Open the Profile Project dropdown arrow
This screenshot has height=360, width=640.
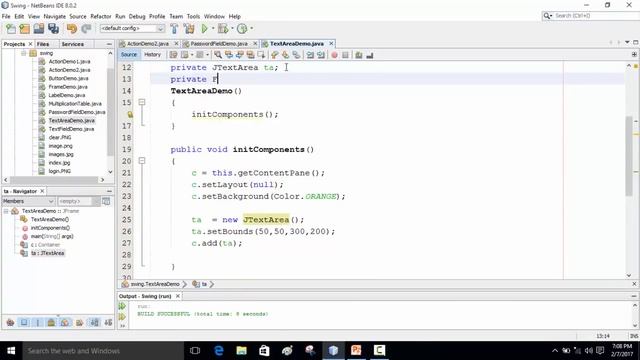pos(251,29)
